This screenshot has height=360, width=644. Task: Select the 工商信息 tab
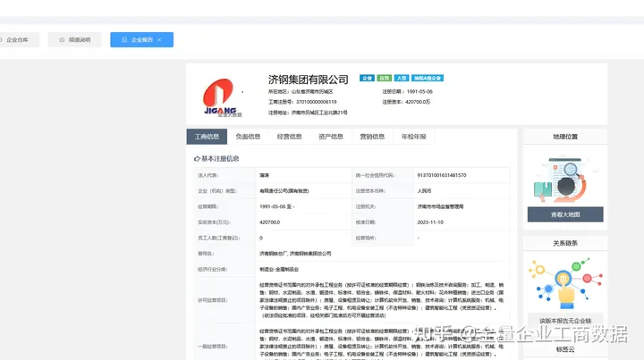[207, 137]
